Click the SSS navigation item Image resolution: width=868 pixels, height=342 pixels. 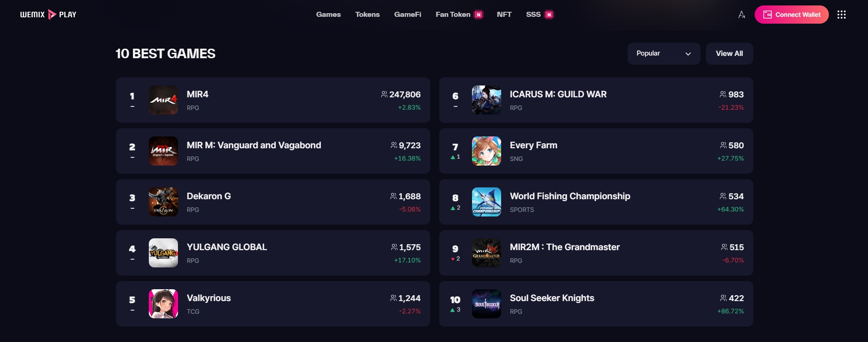(x=533, y=15)
